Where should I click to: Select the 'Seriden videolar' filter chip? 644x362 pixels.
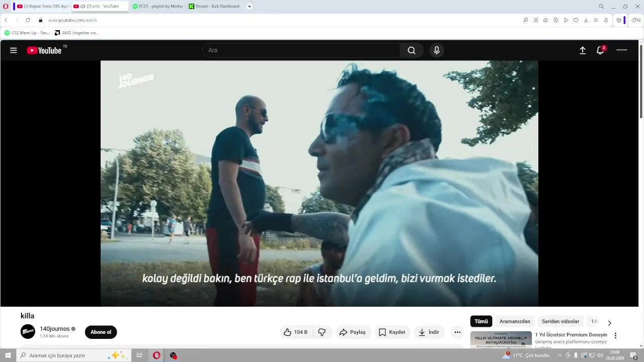click(x=560, y=321)
